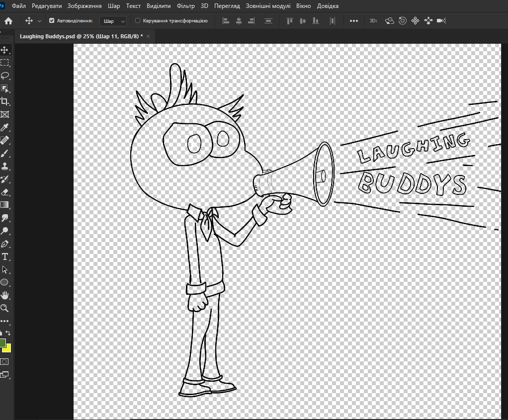508x420 pixels.
Task: Close the Laughing Buddys.psd tab
Action: pos(149,36)
